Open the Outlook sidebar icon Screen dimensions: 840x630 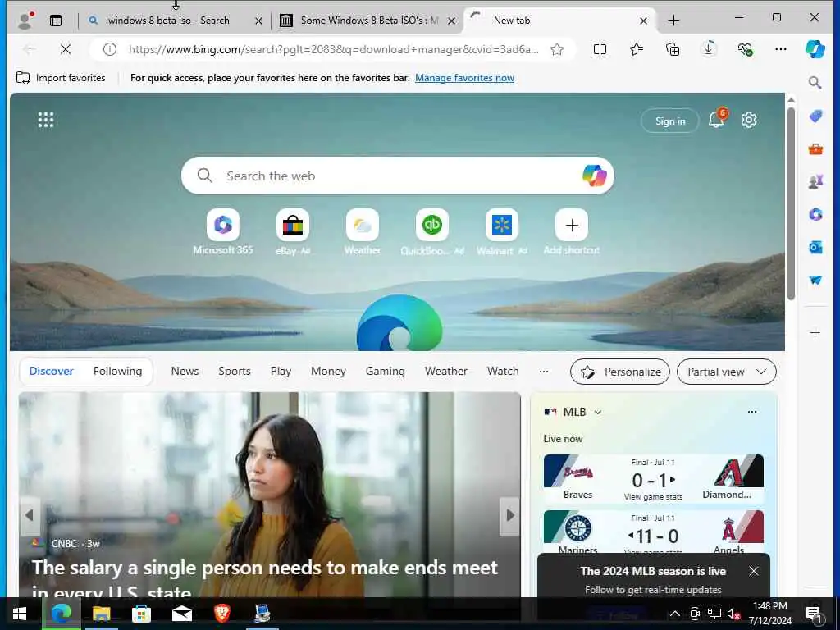click(x=815, y=248)
